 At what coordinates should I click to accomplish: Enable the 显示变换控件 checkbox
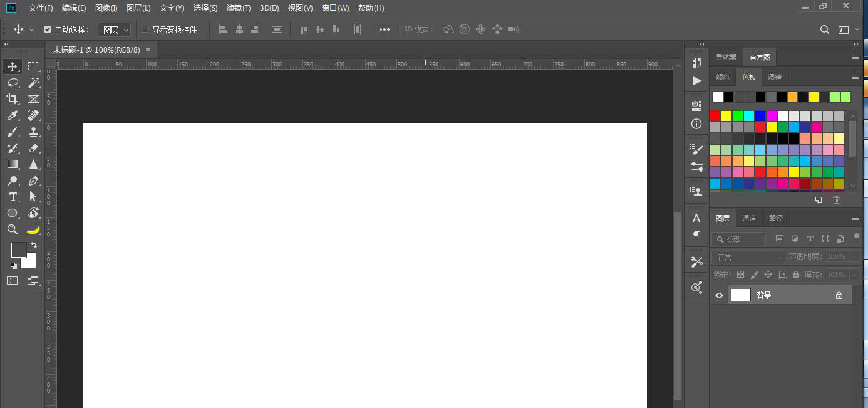145,29
